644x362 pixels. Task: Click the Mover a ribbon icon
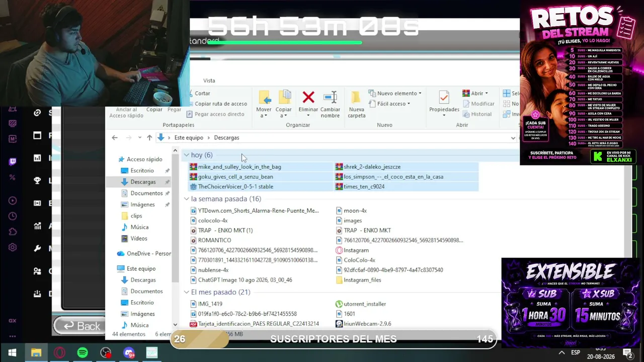[264, 104]
